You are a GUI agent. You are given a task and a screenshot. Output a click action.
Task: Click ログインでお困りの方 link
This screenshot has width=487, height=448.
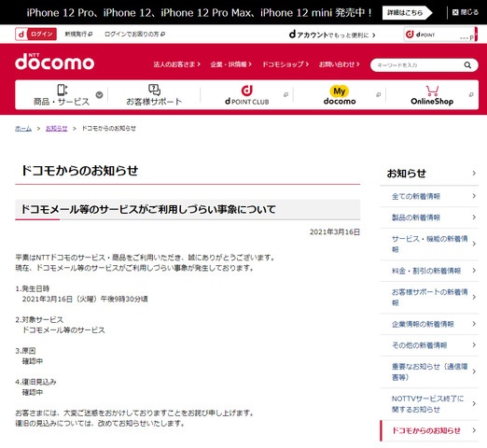tap(134, 34)
